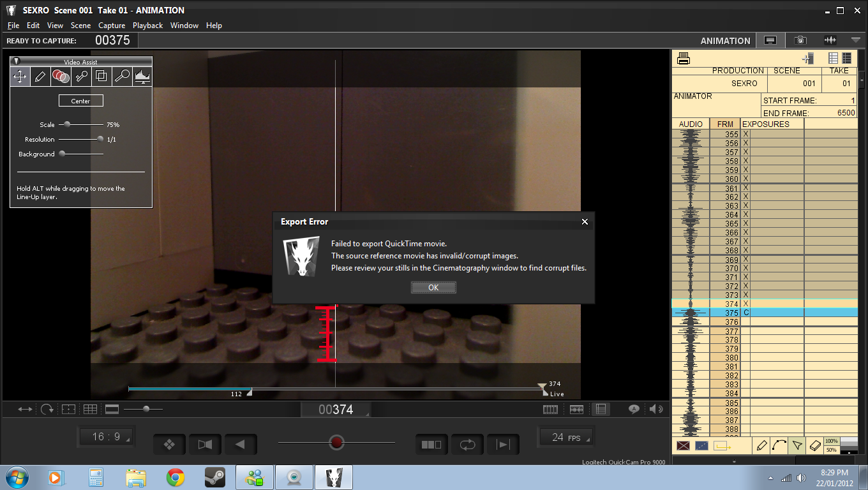
Task: Click the blue dashed-line marker icon
Action: pyautogui.click(x=702, y=446)
